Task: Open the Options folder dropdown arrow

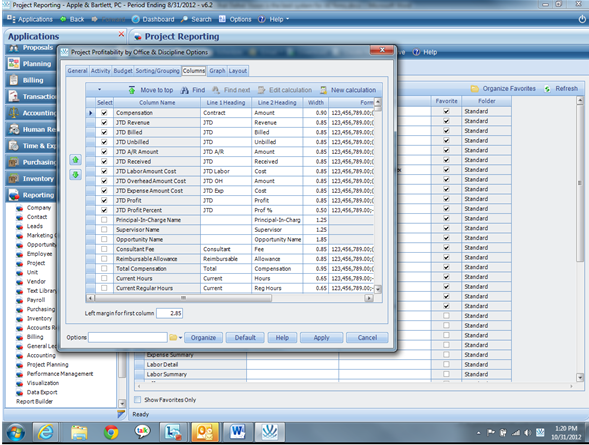Action: 180,338
